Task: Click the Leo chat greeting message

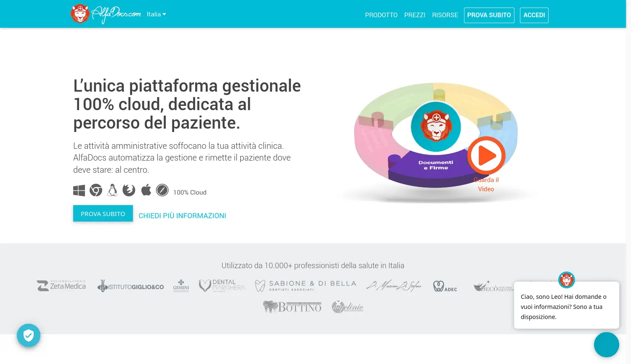Action: 566,307
